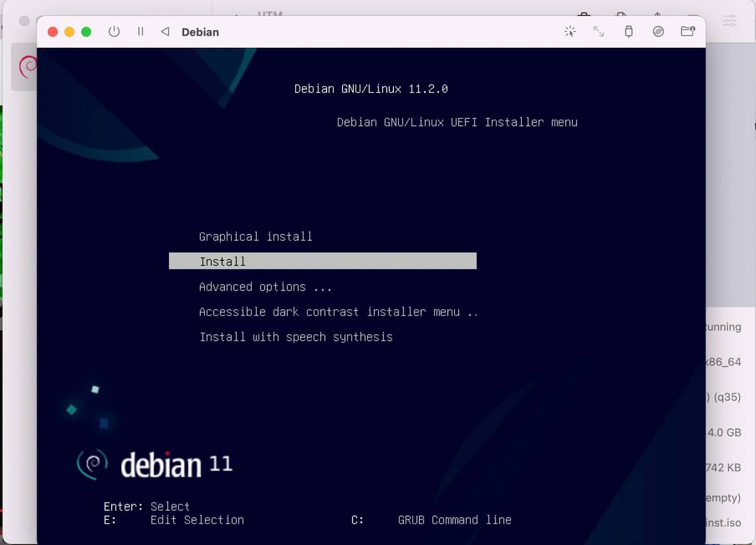Select the highlighted Install entry

pyautogui.click(x=322, y=261)
